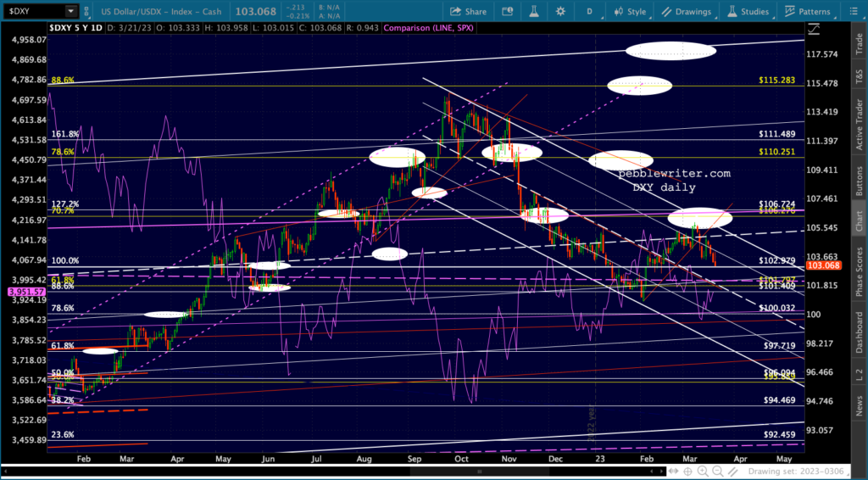Viewport: 868px width, 480px height.
Task: Open the Active Trader side tab
Action: point(859,125)
